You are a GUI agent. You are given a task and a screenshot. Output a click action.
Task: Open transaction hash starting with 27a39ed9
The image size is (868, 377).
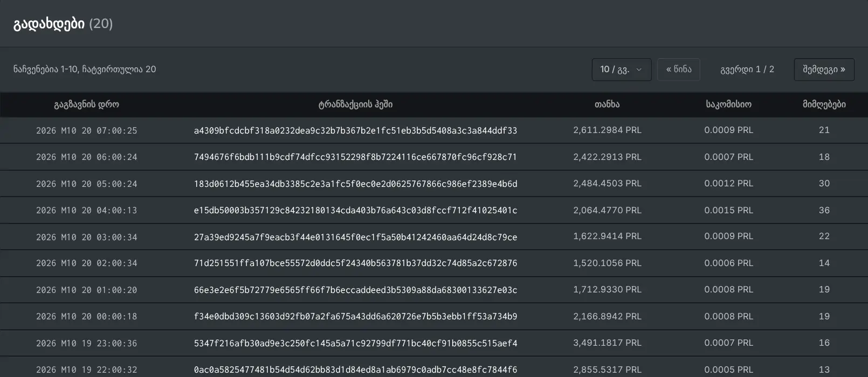pos(355,237)
